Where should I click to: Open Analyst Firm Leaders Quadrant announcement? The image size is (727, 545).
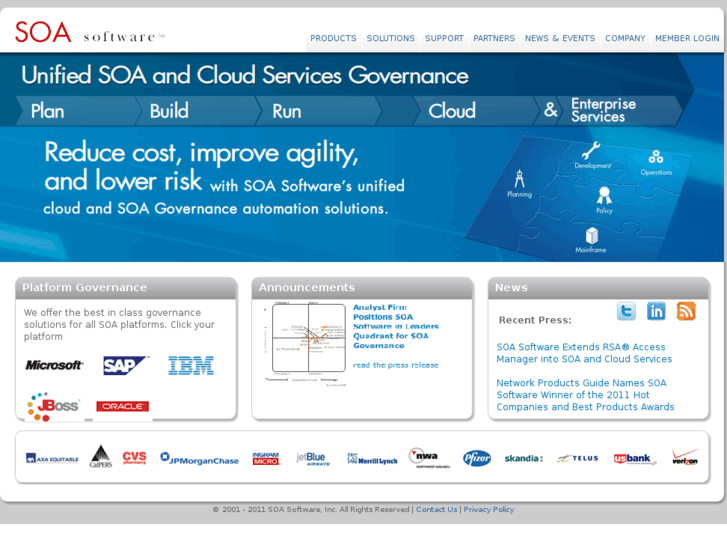coord(395,327)
